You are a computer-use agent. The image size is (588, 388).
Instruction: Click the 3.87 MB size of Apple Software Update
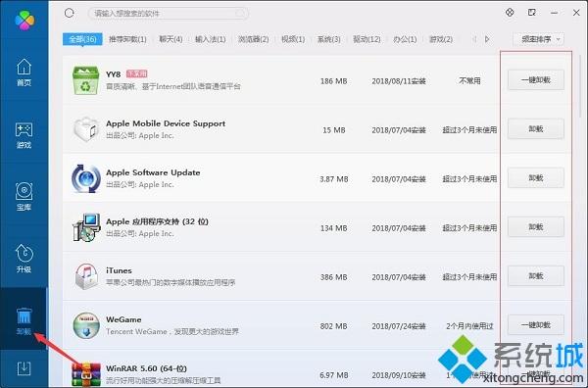[334, 179]
